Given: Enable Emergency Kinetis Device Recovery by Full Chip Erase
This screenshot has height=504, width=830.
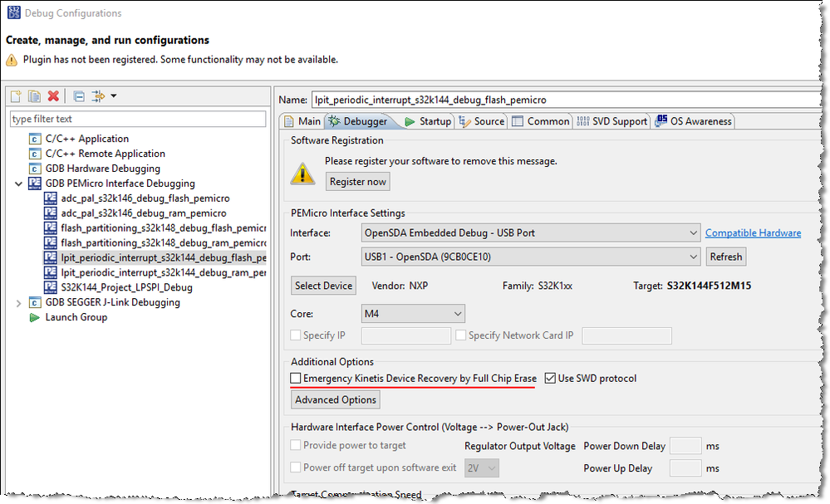Looking at the screenshot, I should point(296,378).
